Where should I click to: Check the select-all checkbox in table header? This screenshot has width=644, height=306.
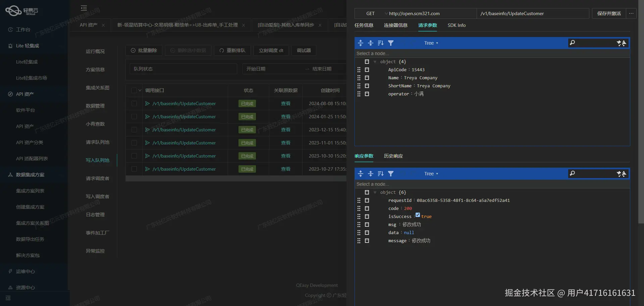pos(134,90)
